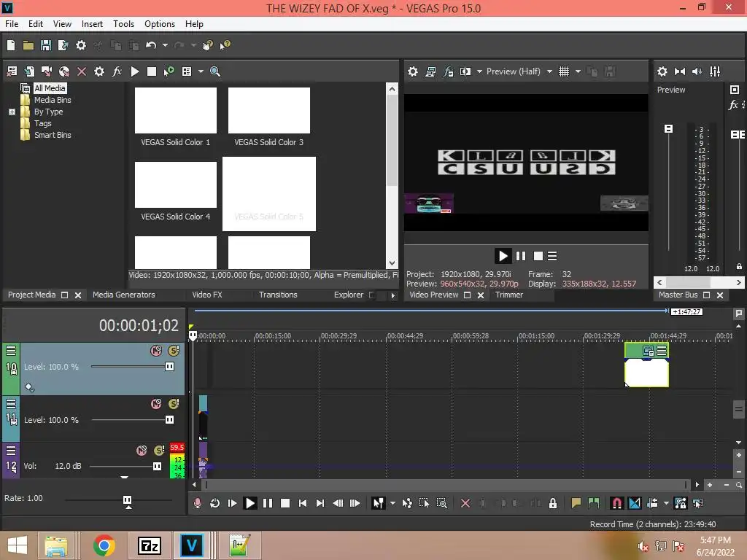The image size is (747, 560).
Task: Switch to the Media Generators tab
Action: (x=124, y=295)
